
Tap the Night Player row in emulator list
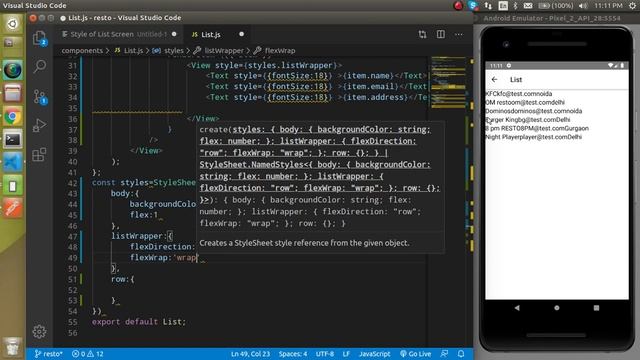coord(533,137)
